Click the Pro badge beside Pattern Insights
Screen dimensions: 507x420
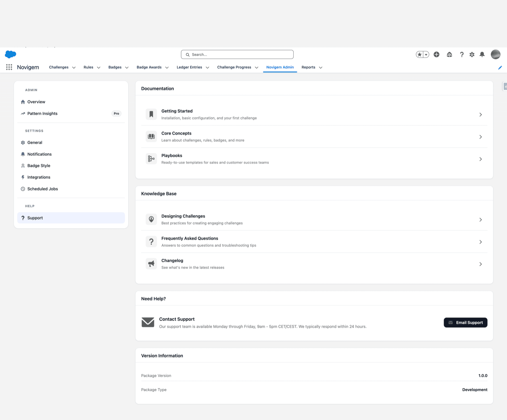[x=116, y=114]
